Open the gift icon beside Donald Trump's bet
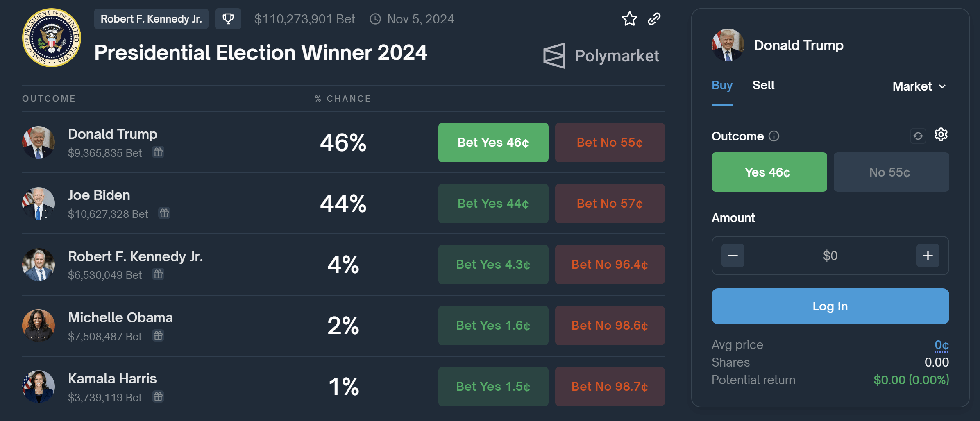Viewport: 980px width, 421px height. coord(158,152)
